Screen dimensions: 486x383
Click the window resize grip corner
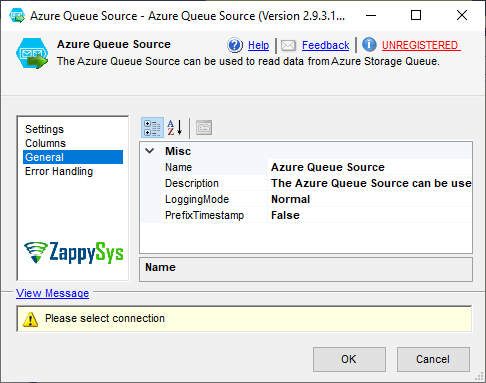coord(479,377)
